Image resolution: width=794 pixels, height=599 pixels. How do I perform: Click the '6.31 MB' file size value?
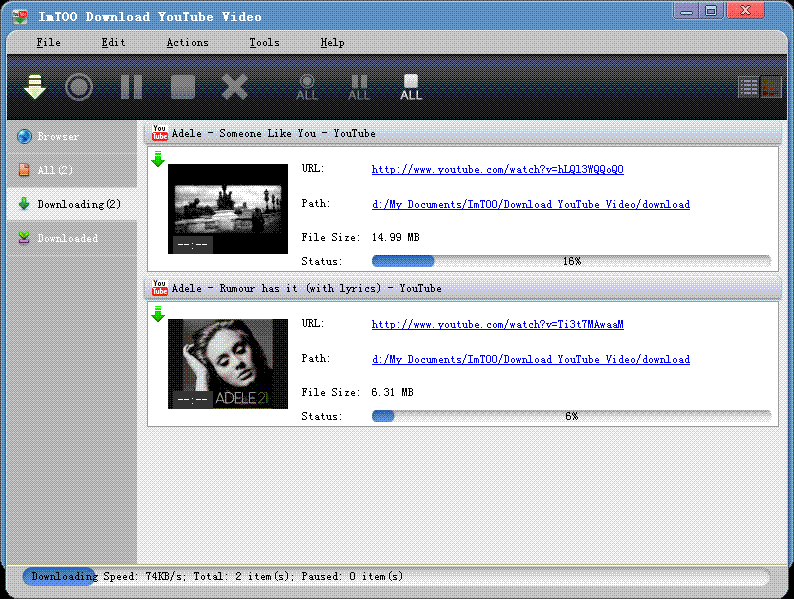[x=392, y=392]
